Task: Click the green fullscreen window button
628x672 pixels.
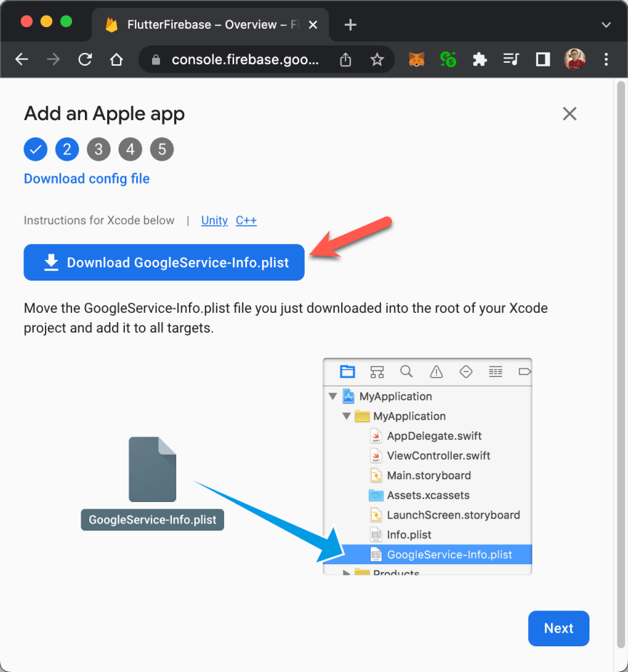Action: click(x=66, y=21)
